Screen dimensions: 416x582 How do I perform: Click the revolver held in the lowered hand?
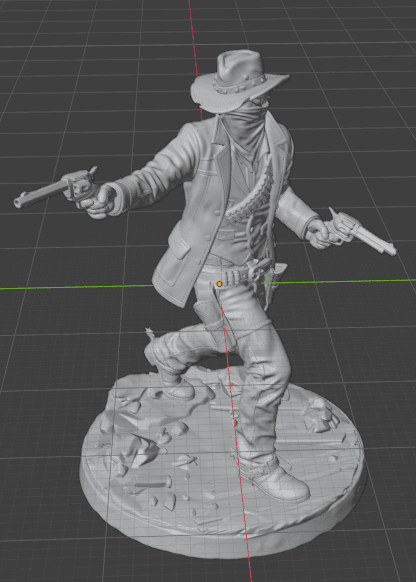pyautogui.click(x=362, y=231)
